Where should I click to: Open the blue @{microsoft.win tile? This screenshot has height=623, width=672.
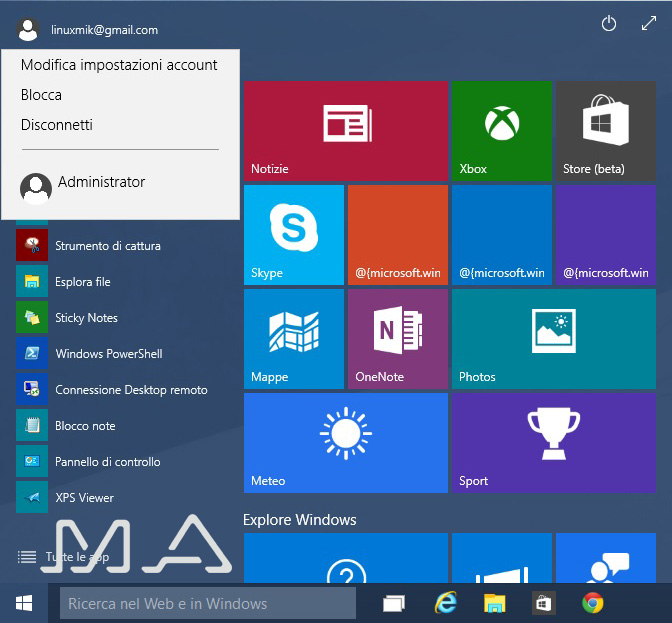tap(502, 235)
